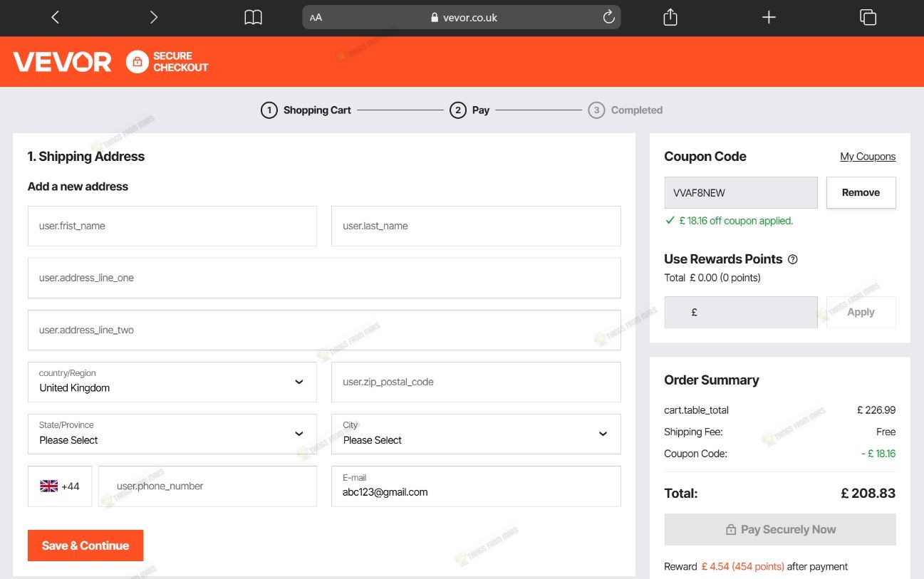Click '£ 18.16 off coupon applied' message

tap(735, 221)
